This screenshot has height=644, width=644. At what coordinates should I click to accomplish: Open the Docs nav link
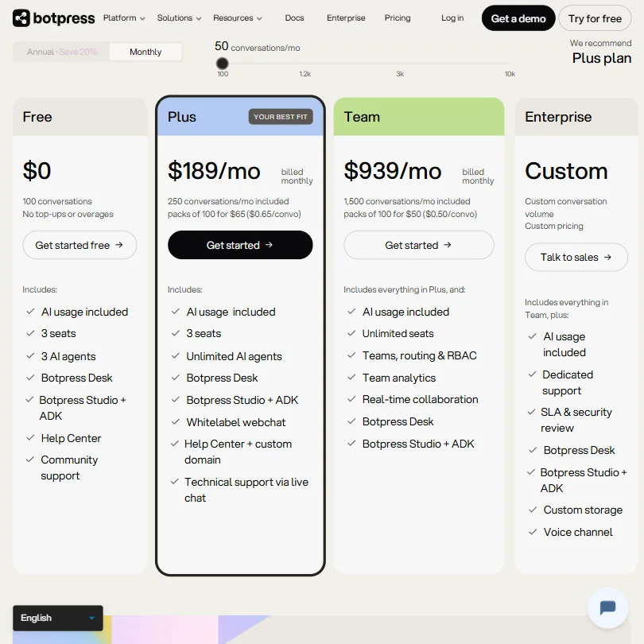coord(294,18)
